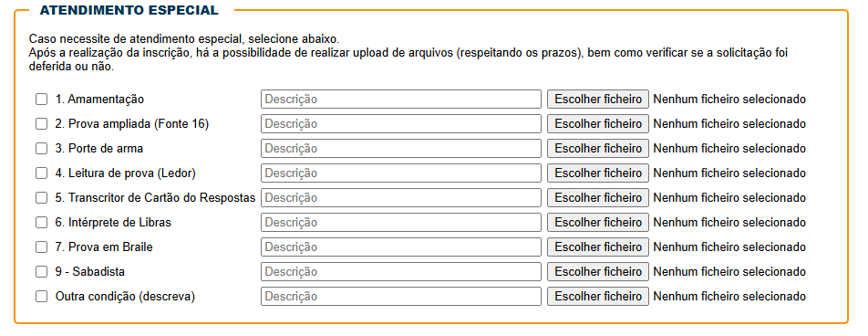The image size is (868, 336).
Task: Enable the Porte de arma checkbox
Action: click(x=42, y=149)
